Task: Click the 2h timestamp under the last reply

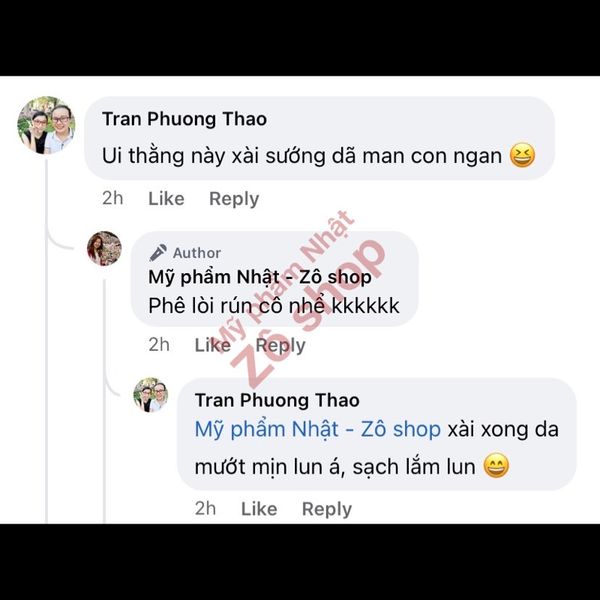Action: (205, 509)
